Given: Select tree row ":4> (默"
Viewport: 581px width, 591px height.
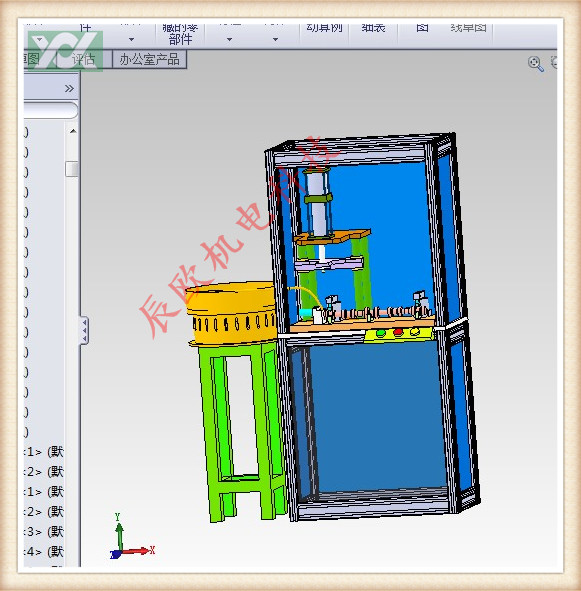Looking at the screenshot, I should click(44, 552).
